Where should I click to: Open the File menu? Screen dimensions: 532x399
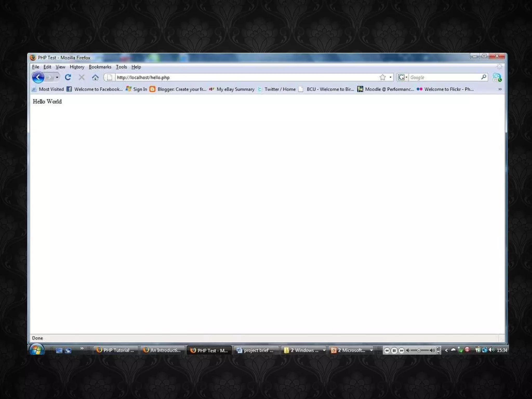click(36, 67)
